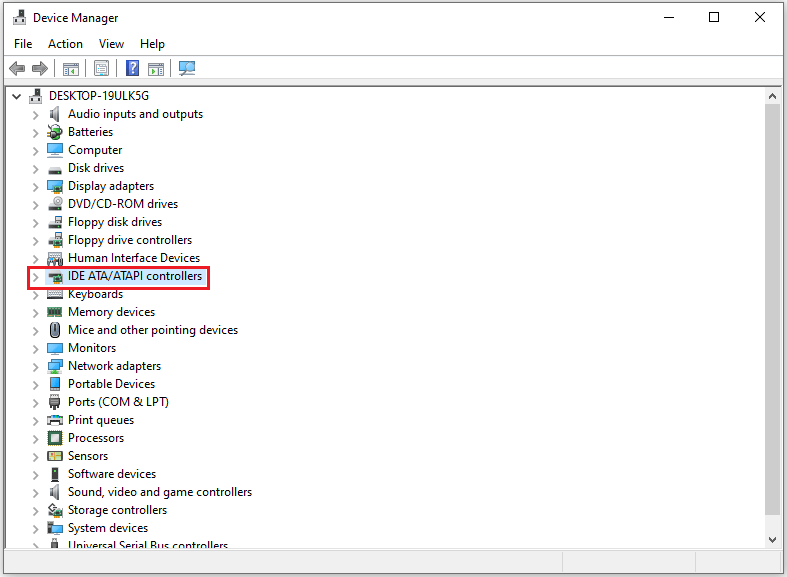The image size is (787, 577).
Task: Click the Disk drives icon
Action: [55, 169]
